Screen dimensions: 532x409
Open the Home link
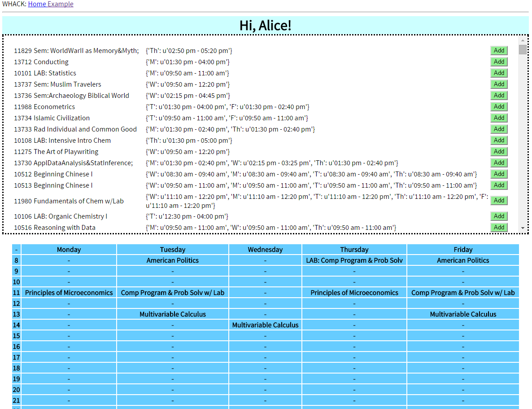click(x=37, y=4)
